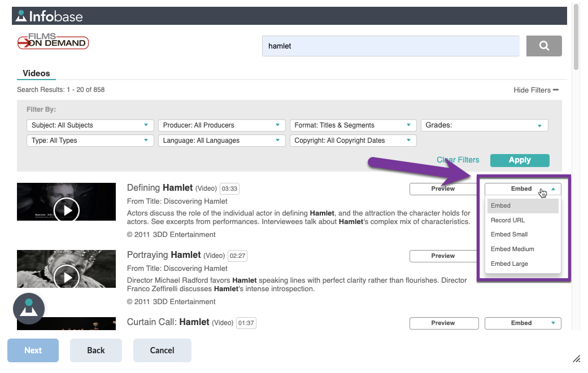This screenshot has width=588, height=373.
Task: Click the Films On Demand logo
Action: [x=53, y=41]
